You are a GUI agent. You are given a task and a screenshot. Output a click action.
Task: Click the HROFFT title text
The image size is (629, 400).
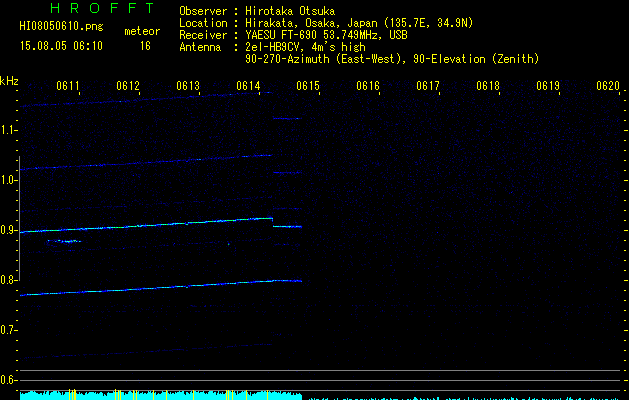[x=103, y=8]
